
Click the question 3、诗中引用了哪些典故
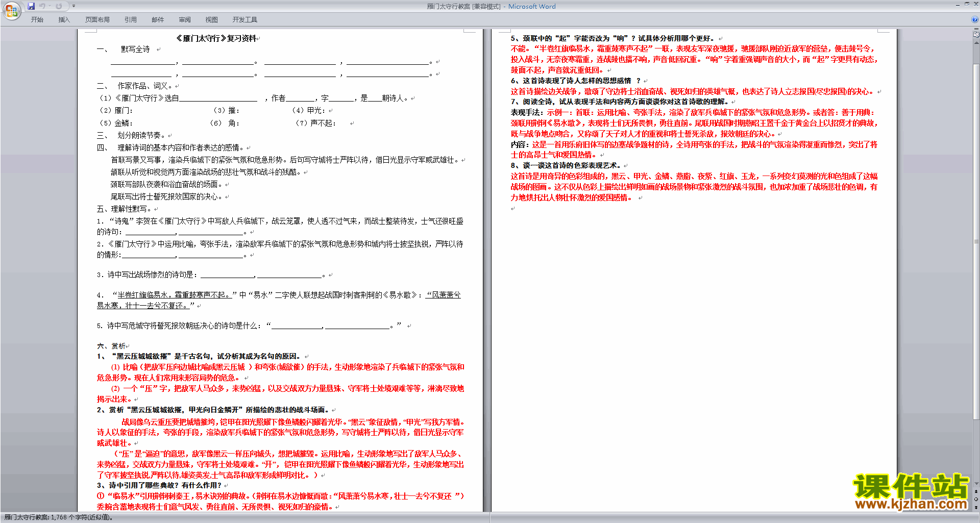pos(159,485)
